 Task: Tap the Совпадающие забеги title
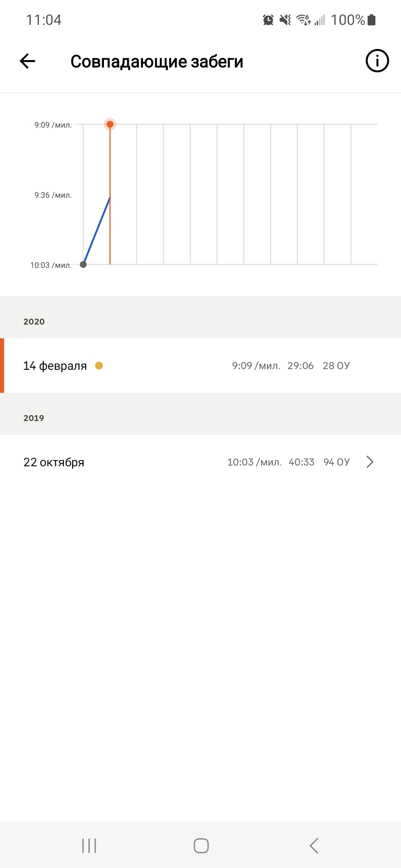pyautogui.click(x=157, y=62)
